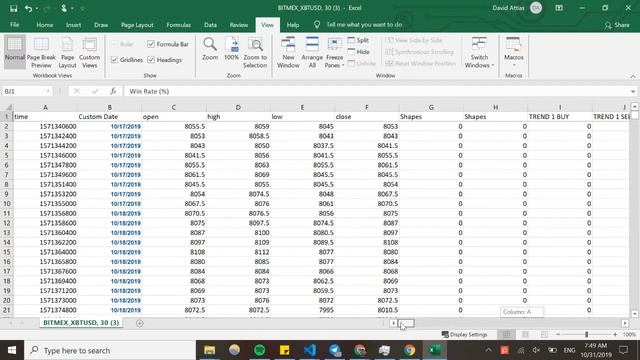Click horizontal scroll right arrow
The width and height of the screenshot is (640, 360).
(x=625, y=323)
